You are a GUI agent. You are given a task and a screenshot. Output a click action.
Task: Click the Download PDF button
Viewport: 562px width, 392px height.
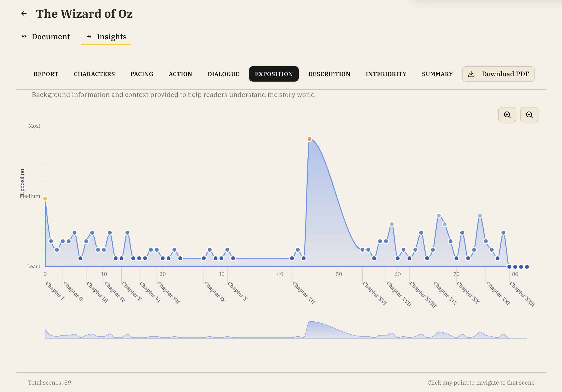pos(498,74)
